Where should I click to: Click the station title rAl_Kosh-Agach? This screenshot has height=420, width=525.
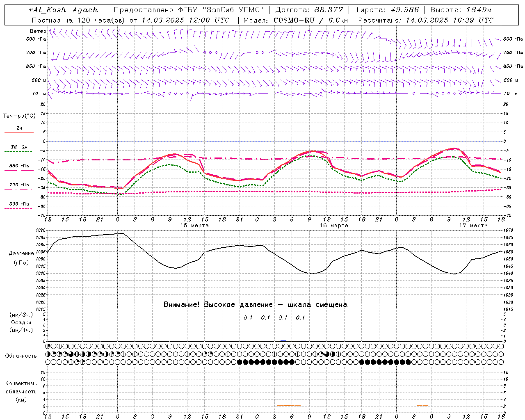pyautogui.click(x=64, y=10)
